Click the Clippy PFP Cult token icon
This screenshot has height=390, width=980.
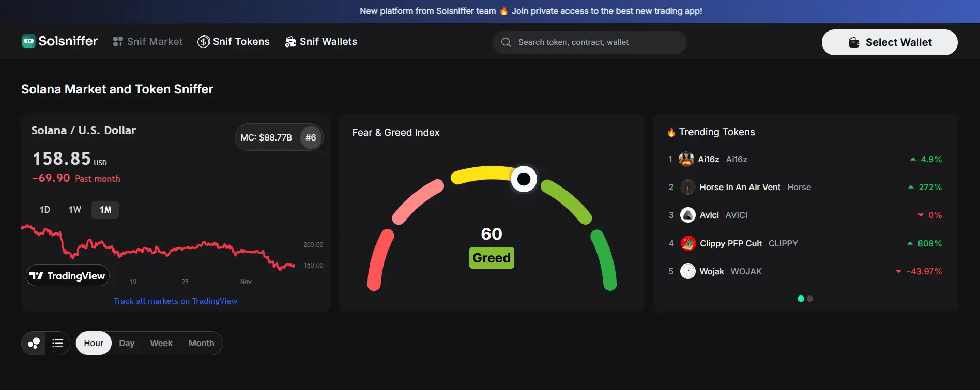[x=687, y=243]
